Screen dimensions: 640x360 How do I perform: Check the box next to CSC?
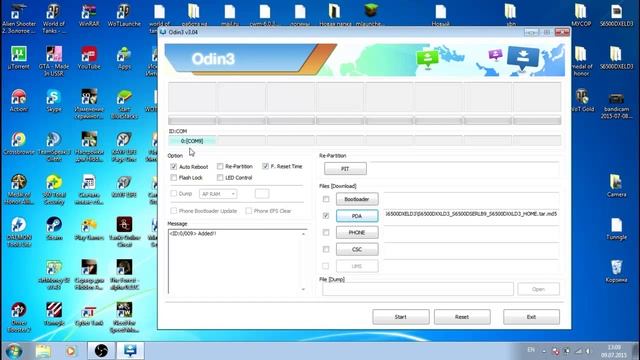pyautogui.click(x=326, y=249)
